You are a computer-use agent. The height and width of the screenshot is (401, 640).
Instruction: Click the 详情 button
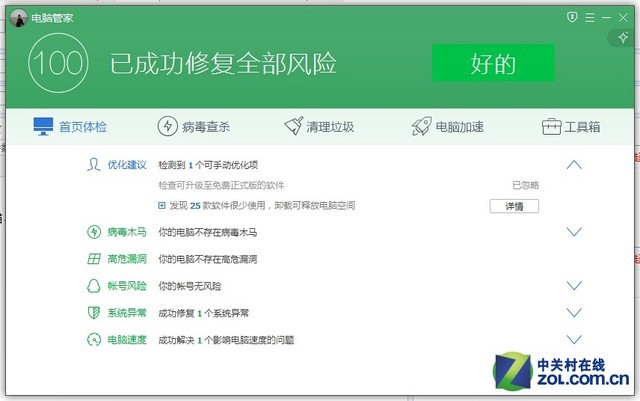[x=514, y=206]
